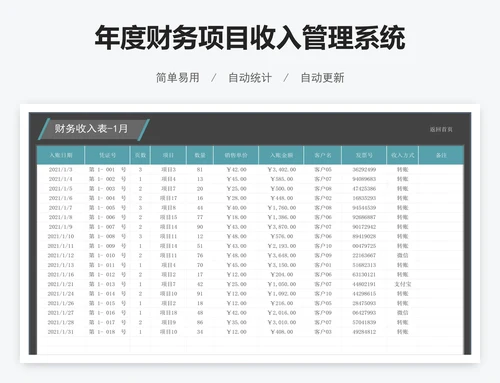Select the quantity cell 90
The width and height of the screenshot is (500, 383).
(x=200, y=227)
